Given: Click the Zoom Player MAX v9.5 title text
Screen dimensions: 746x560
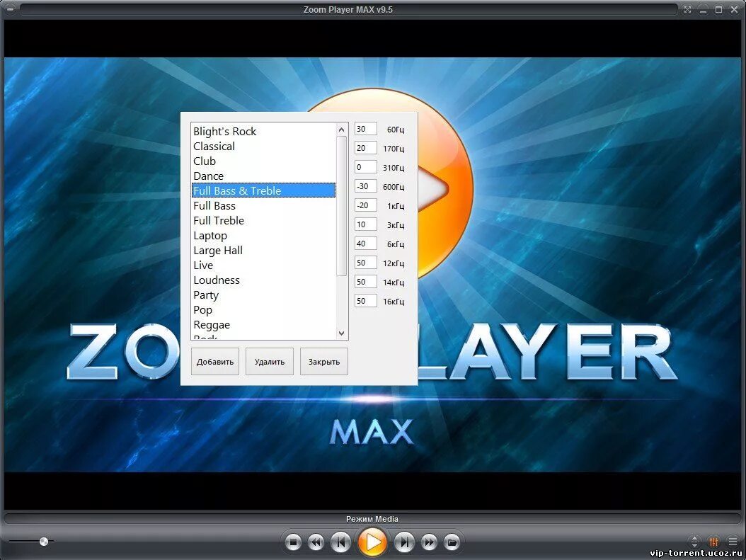Looking at the screenshot, I should (x=348, y=9).
